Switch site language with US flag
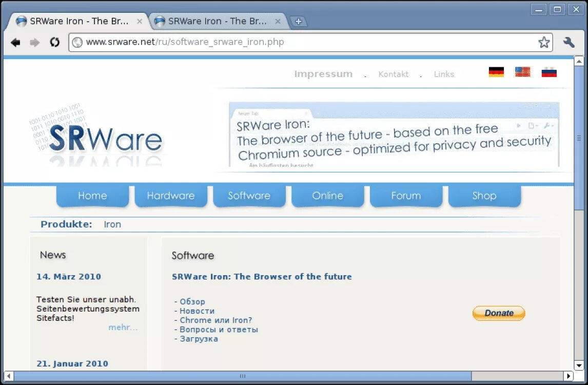The width and height of the screenshot is (588, 385). click(522, 72)
